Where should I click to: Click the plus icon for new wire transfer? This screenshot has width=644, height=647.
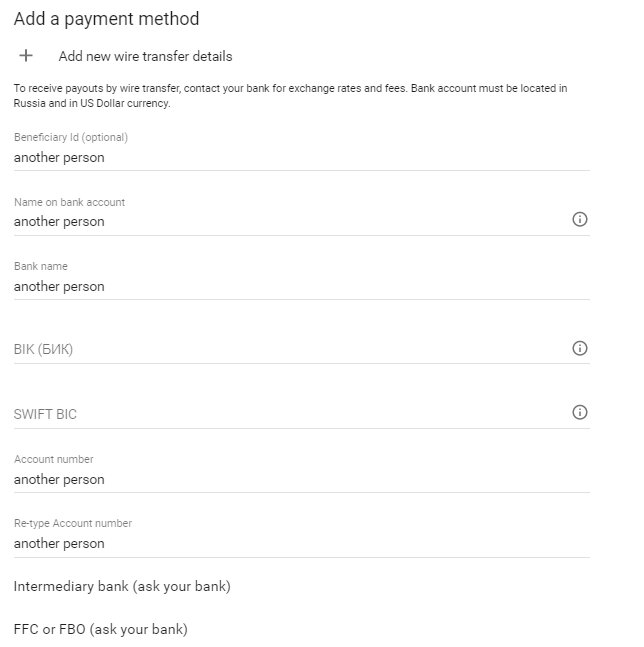tap(26, 56)
